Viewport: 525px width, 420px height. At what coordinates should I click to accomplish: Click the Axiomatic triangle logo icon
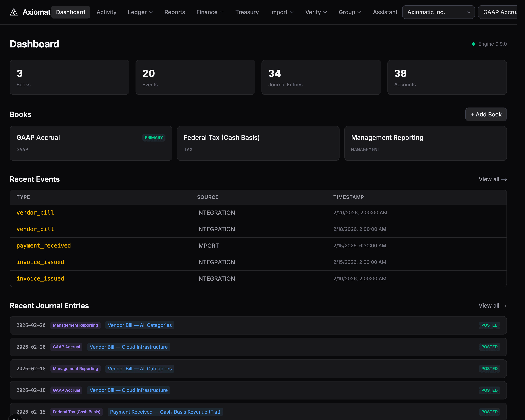pos(14,12)
